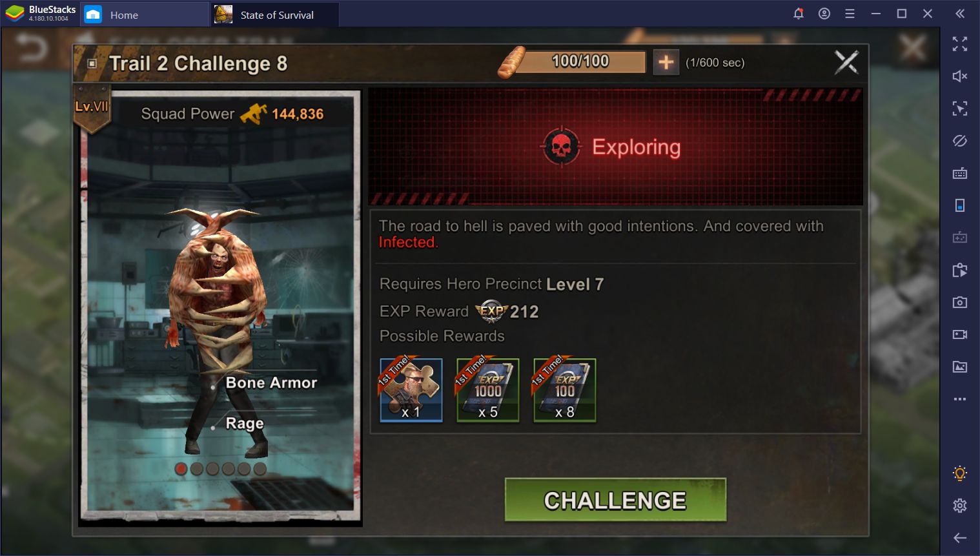Mute the emulator volume
This screenshot has width=980, height=556.
[960, 76]
